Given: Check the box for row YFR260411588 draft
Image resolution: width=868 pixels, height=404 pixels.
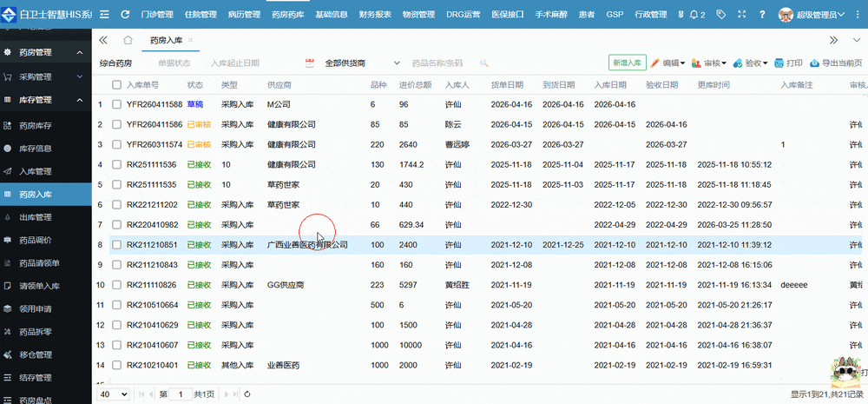Looking at the screenshot, I should tap(116, 104).
